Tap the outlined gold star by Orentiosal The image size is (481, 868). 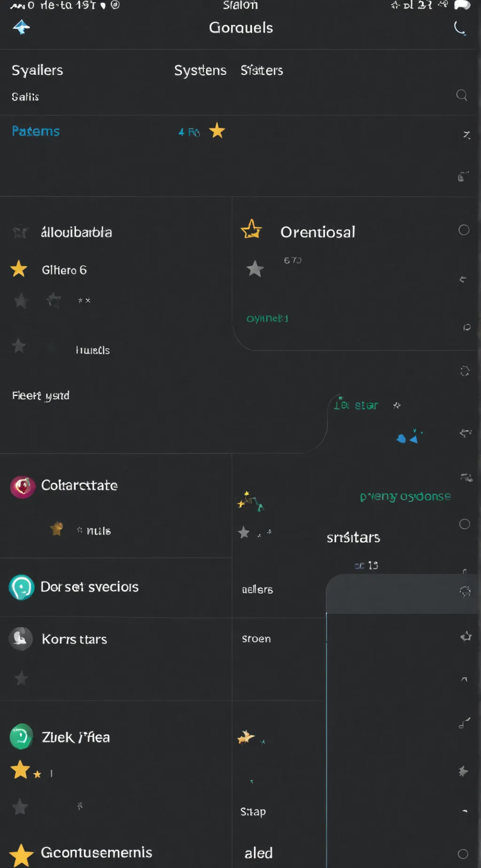251,229
